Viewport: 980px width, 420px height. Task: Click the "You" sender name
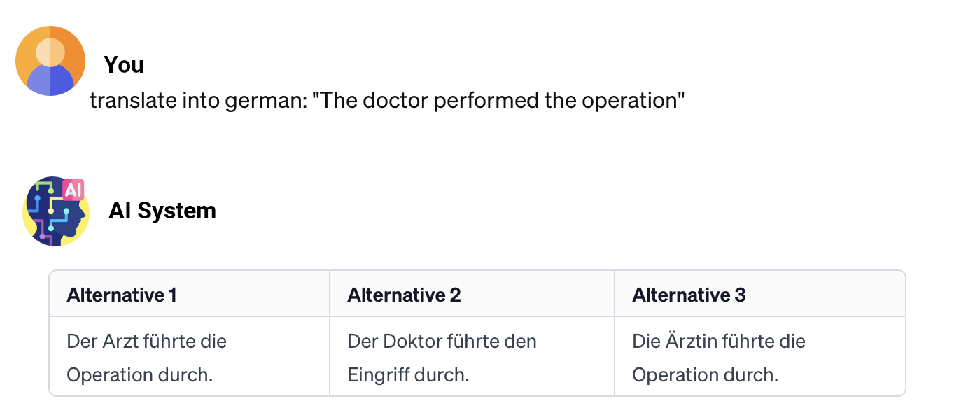tap(124, 65)
